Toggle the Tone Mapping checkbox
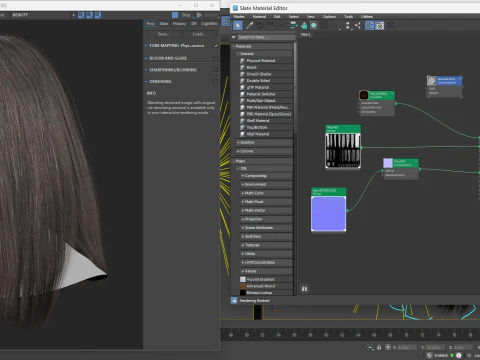Screen dimensions: 480x360 point(215,46)
